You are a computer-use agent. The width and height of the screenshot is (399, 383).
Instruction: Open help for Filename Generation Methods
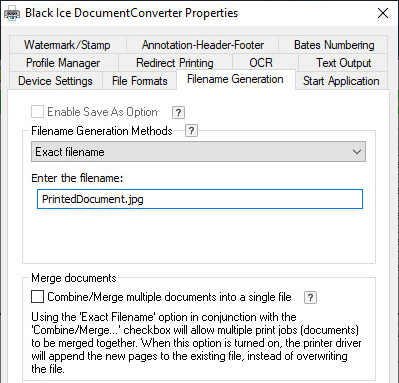pos(191,131)
